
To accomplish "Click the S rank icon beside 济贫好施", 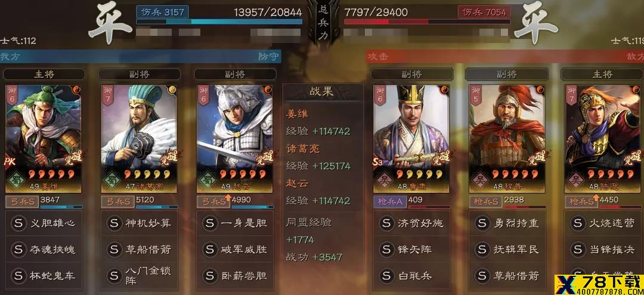I will 386,223.
